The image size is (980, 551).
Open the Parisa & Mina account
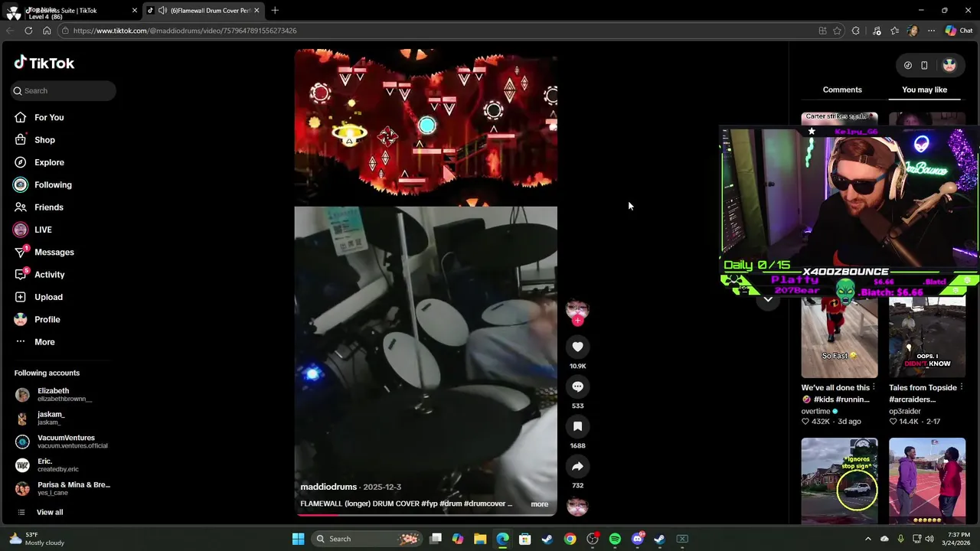click(61, 488)
